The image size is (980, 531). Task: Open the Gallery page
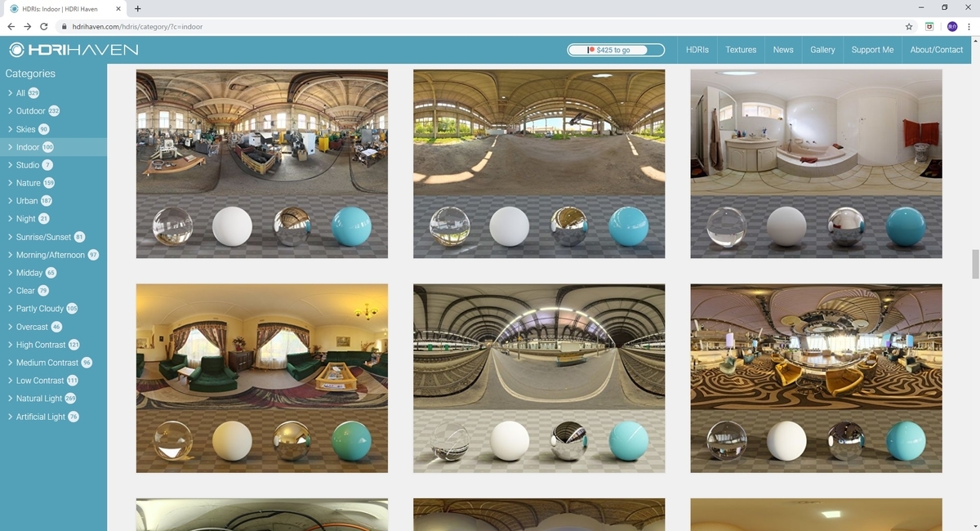tap(822, 50)
